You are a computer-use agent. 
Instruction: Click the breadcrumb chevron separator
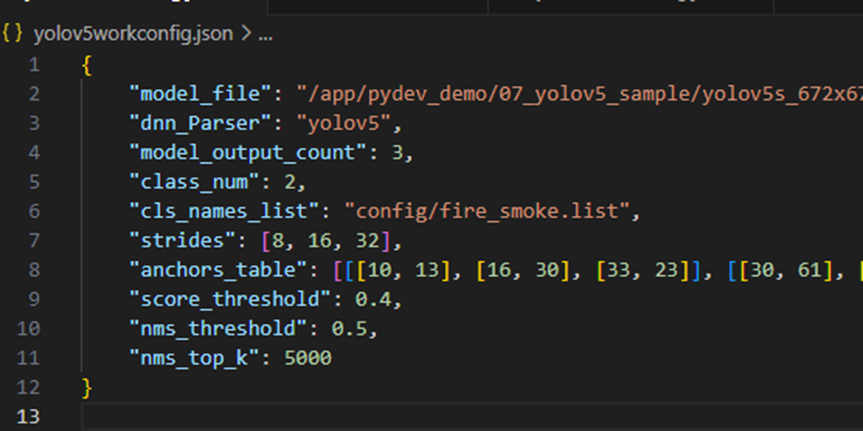pos(246,34)
